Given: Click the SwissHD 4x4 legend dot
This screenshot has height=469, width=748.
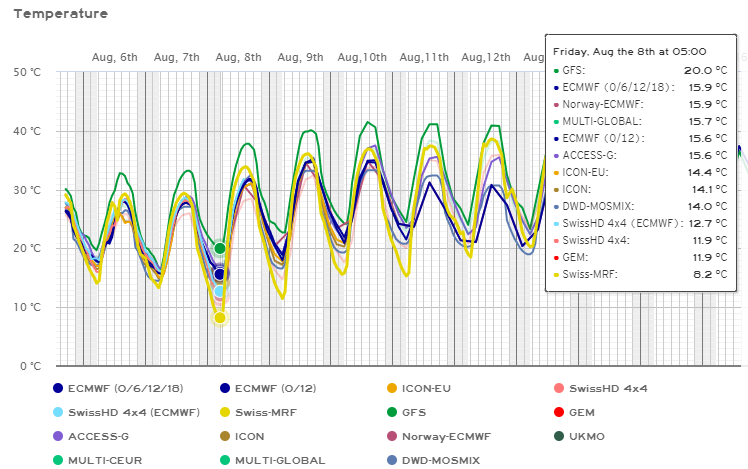Looking at the screenshot, I should [x=559, y=388].
